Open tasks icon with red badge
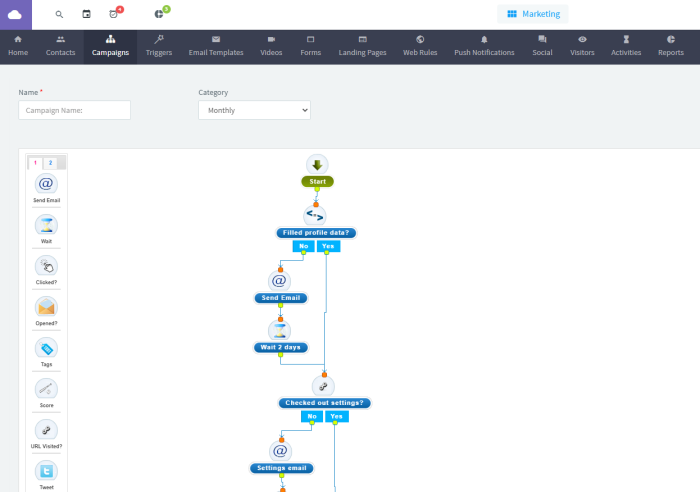The image size is (700, 492). (x=114, y=14)
